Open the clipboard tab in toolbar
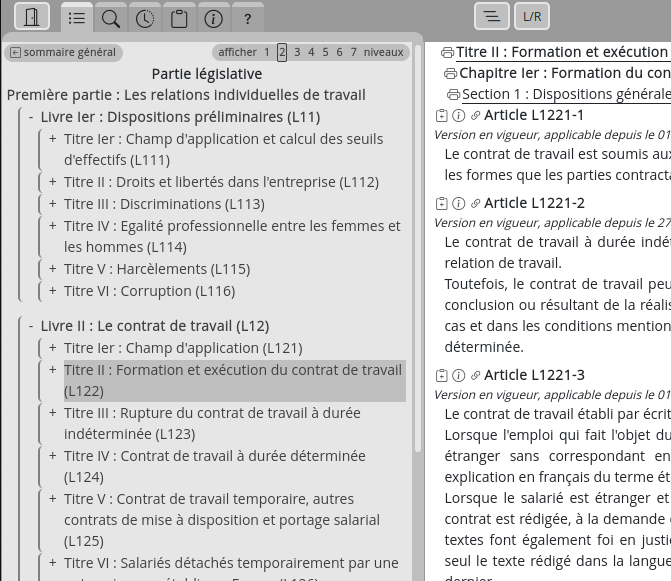Viewport: 671px width, 581px height. (179, 19)
